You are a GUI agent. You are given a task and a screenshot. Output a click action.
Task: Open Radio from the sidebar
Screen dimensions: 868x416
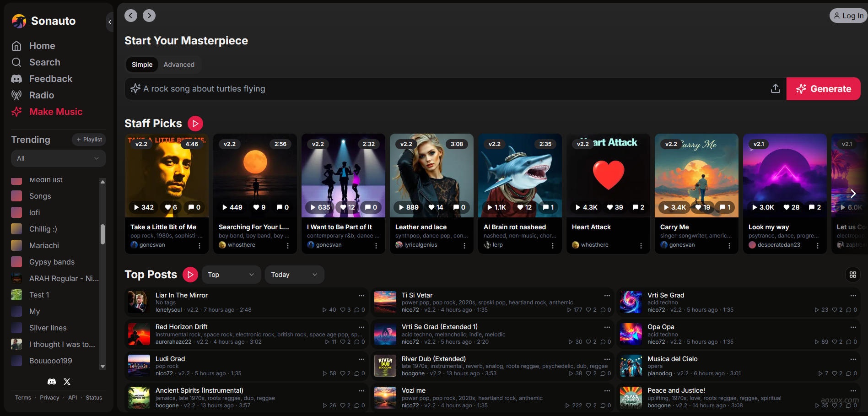click(42, 95)
